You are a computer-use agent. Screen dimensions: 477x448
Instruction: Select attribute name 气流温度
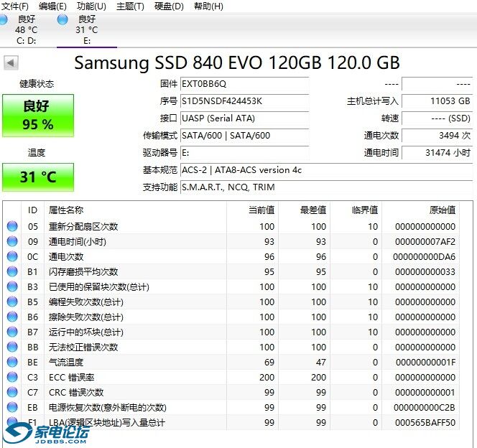coord(66,363)
